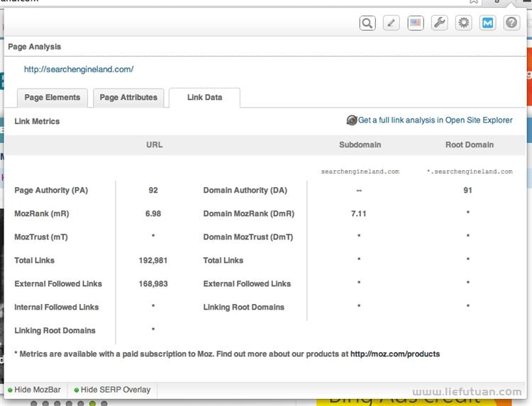
Task: Click the Domain MozRank value 7.11
Action: (359, 213)
